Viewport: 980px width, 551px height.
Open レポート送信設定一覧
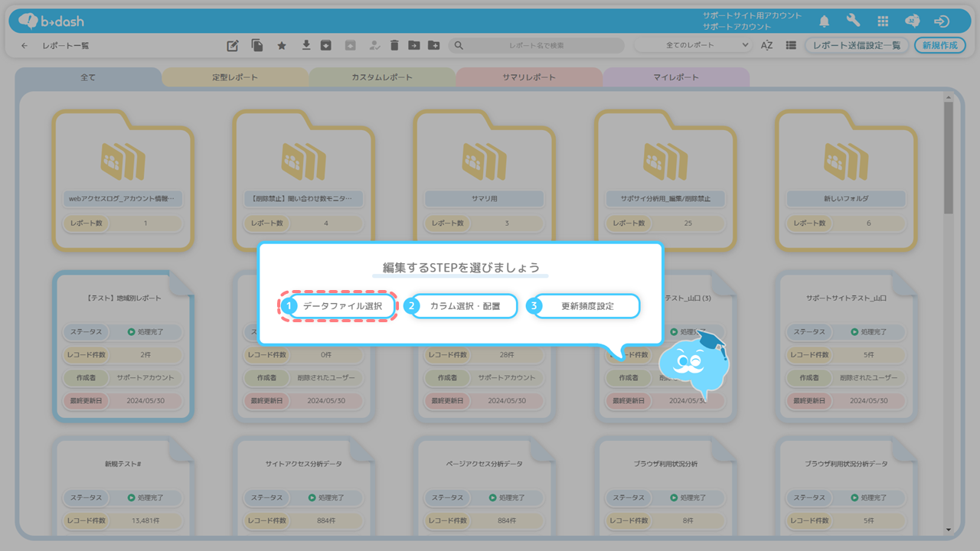click(x=857, y=46)
